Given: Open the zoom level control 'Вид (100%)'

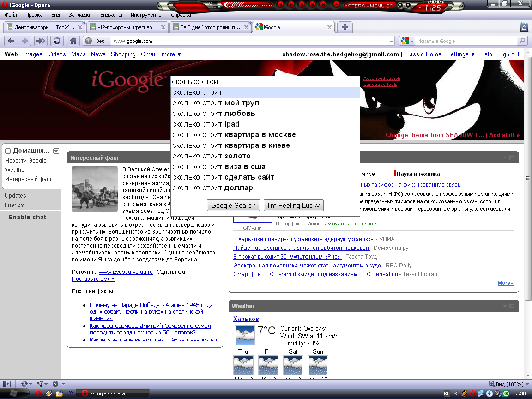Looking at the screenshot, I should (508, 384).
